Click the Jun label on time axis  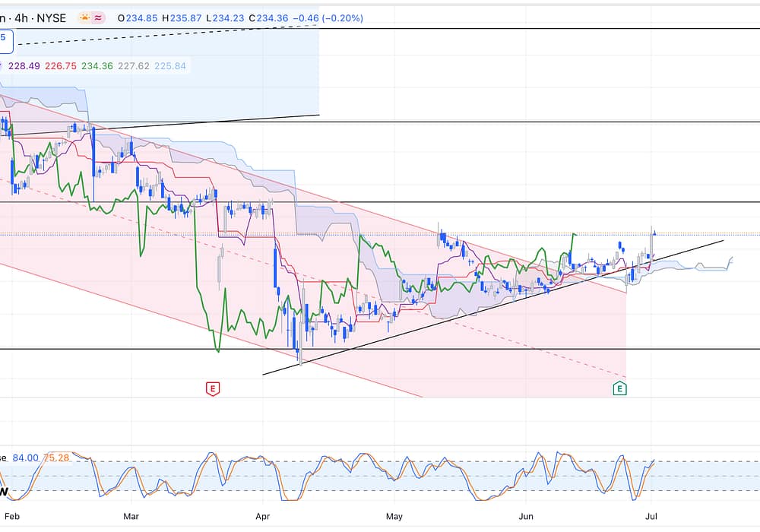point(525,516)
